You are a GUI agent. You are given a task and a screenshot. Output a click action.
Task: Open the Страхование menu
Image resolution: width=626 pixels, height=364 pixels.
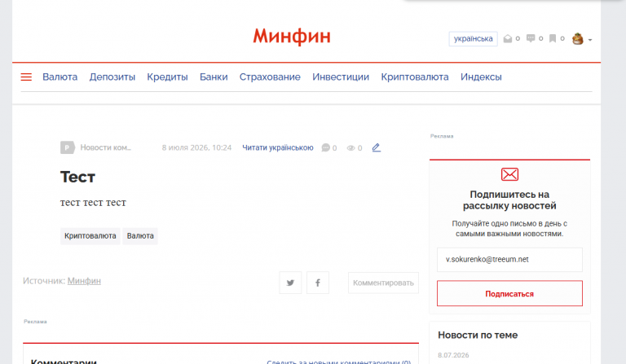pos(270,77)
